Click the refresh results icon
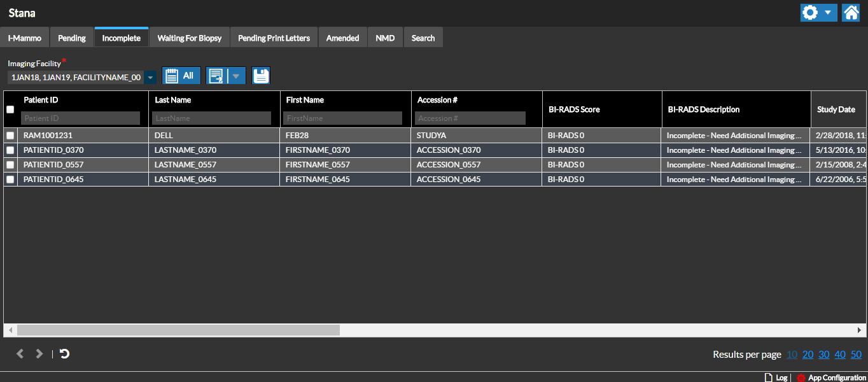The width and height of the screenshot is (868, 382). [64, 354]
